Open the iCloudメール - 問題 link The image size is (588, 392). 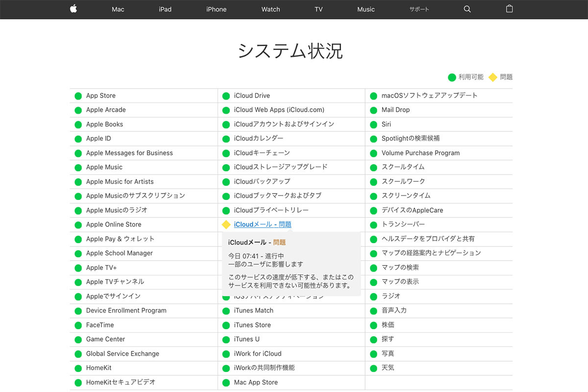click(x=263, y=224)
